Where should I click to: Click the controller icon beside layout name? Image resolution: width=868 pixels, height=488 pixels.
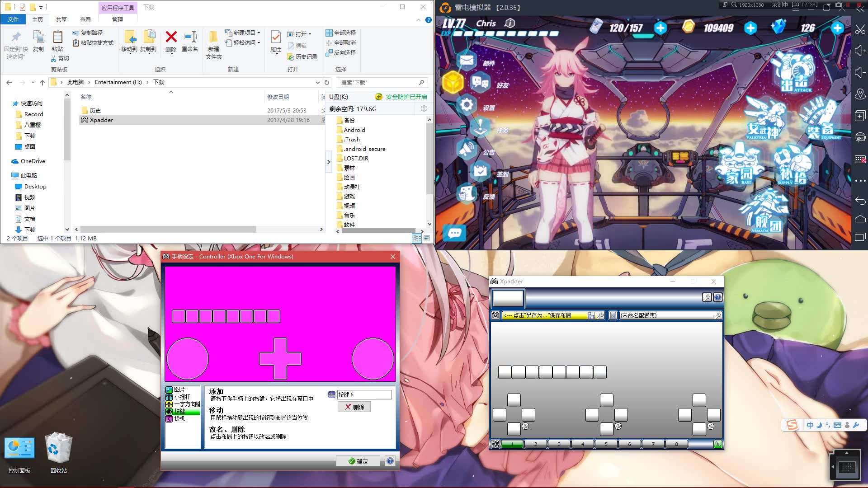pyautogui.click(x=495, y=315)
